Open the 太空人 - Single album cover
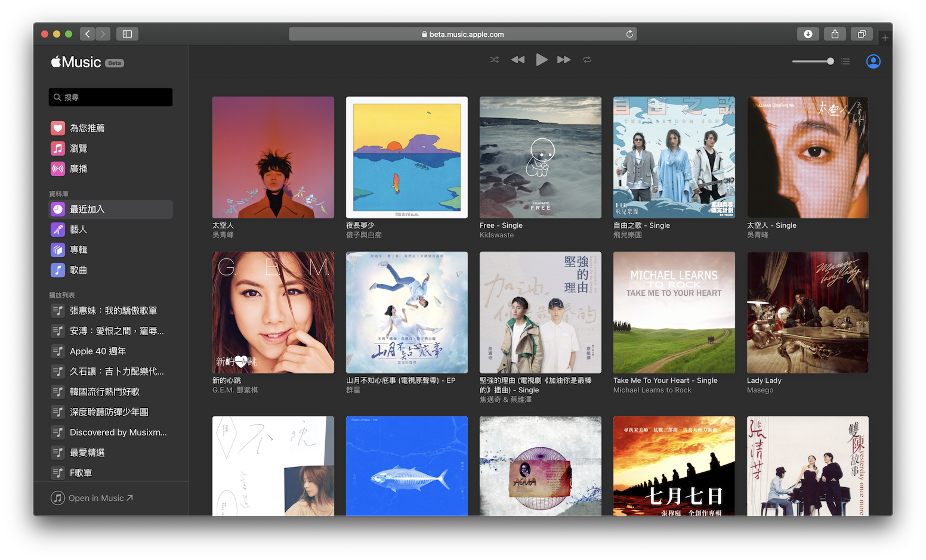Image resolution: width=926 pixels, height=560 pixels. coord(808,157)
